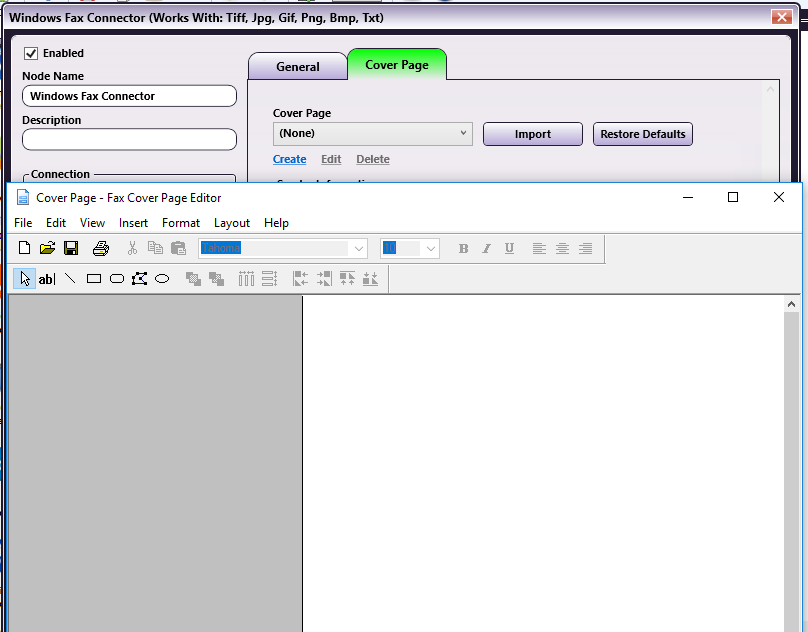Switch to the General tab
This screenshot has width=808, height=632.
[298, 66]
